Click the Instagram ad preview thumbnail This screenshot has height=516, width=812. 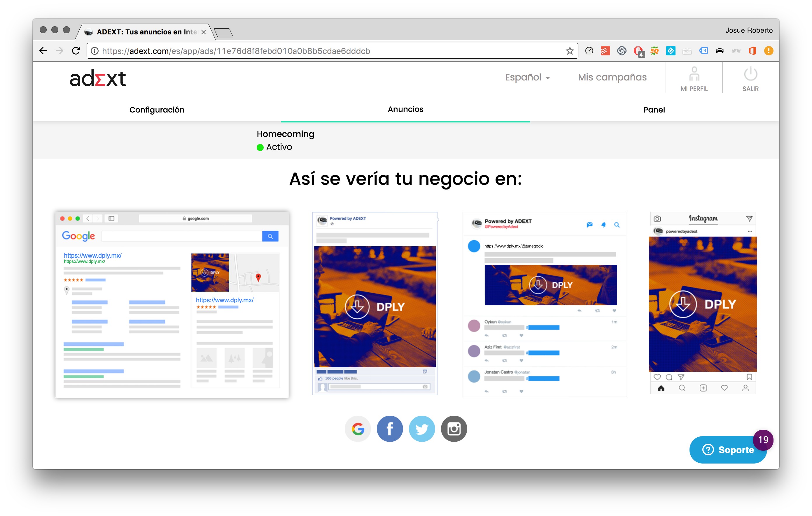tap(703, 303)
